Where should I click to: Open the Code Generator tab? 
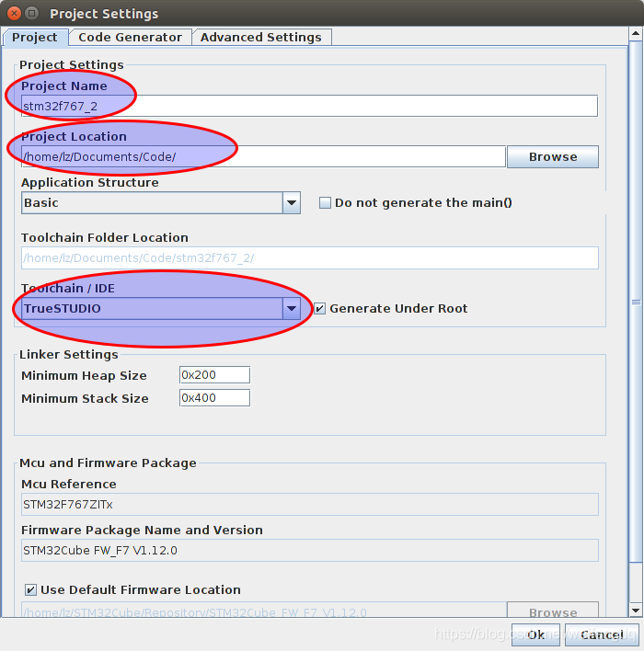point(130,38)
